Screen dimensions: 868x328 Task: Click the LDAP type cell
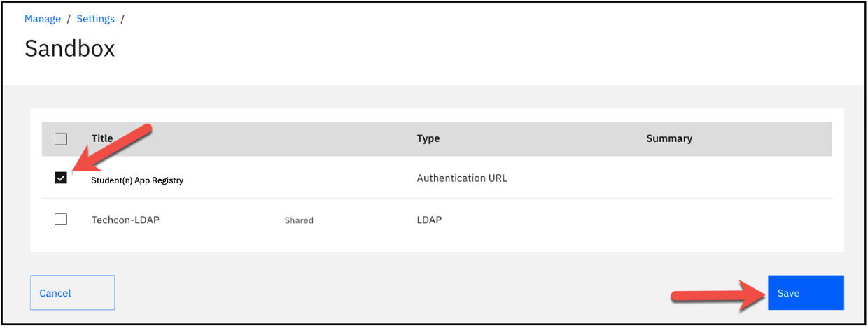pyautogui.click(x=429, y=220)
